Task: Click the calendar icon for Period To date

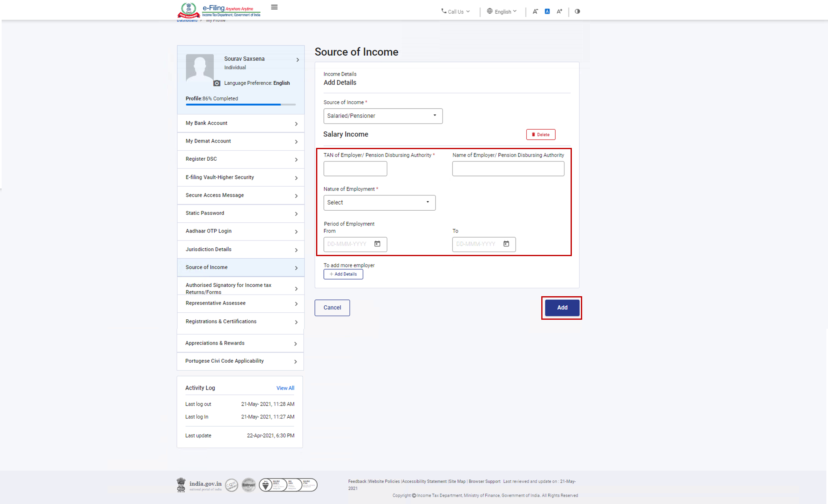Action: tap(506, 243)
